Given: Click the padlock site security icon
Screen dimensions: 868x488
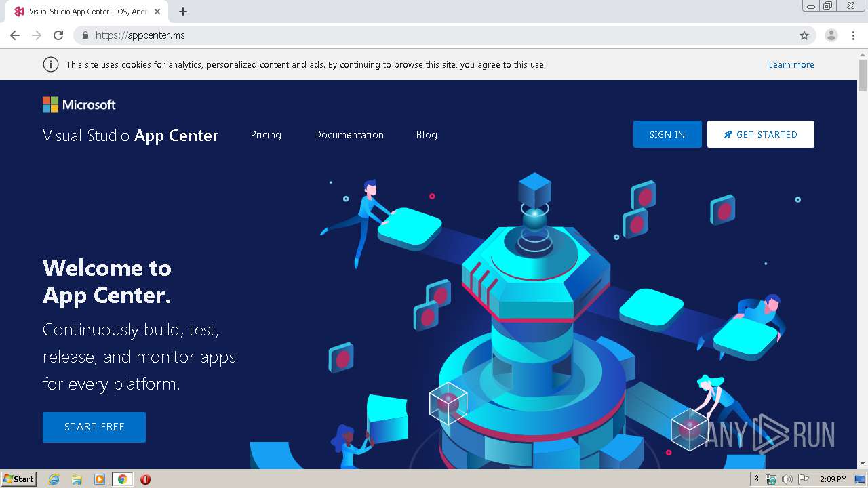Looking at the screenshot, I should point(85,35).
